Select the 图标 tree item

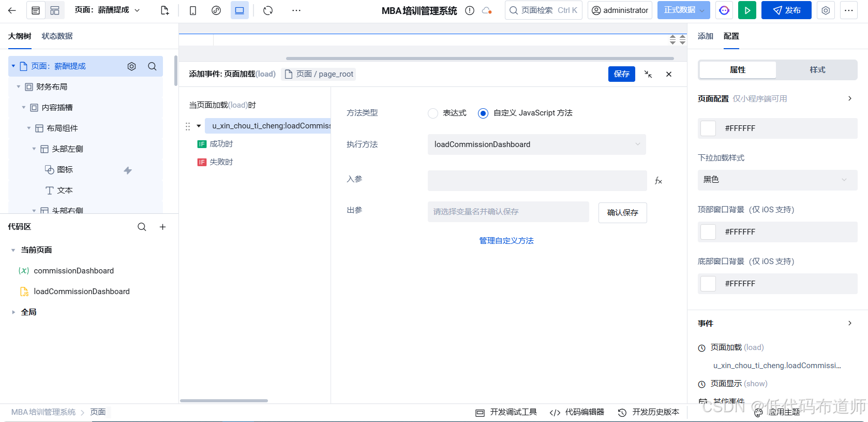tap(85, 170)
